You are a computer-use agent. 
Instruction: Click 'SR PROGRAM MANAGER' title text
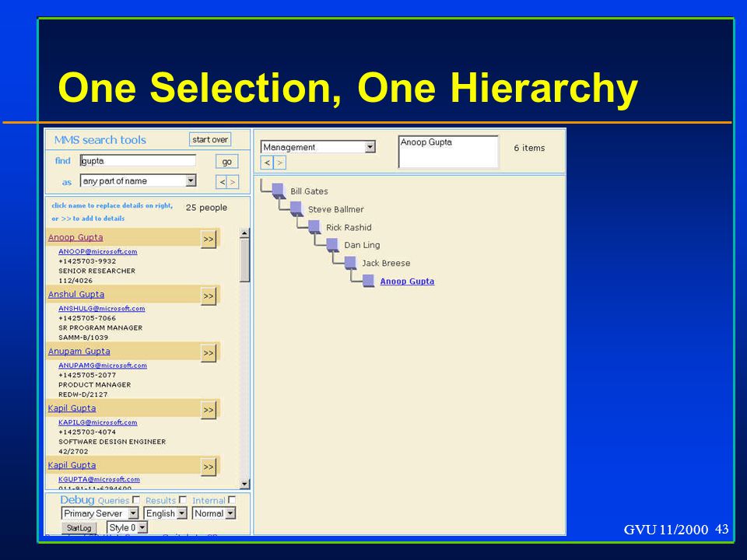pos(100,327)
